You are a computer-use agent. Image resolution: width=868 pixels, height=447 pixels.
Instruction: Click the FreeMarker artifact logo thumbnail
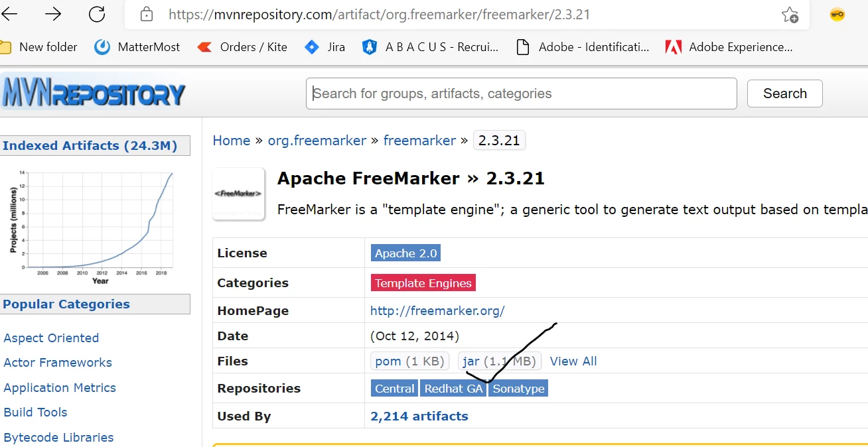click(238, 194)
